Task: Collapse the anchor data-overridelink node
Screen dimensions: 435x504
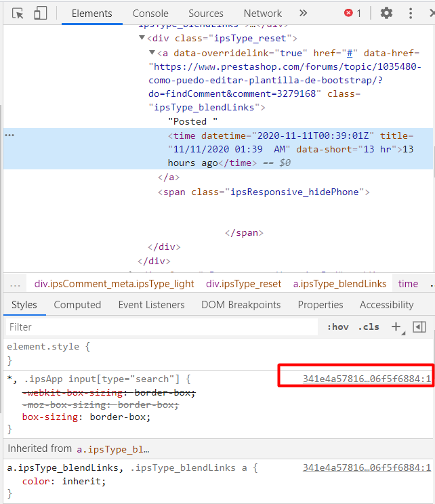Action: (152, 53)
